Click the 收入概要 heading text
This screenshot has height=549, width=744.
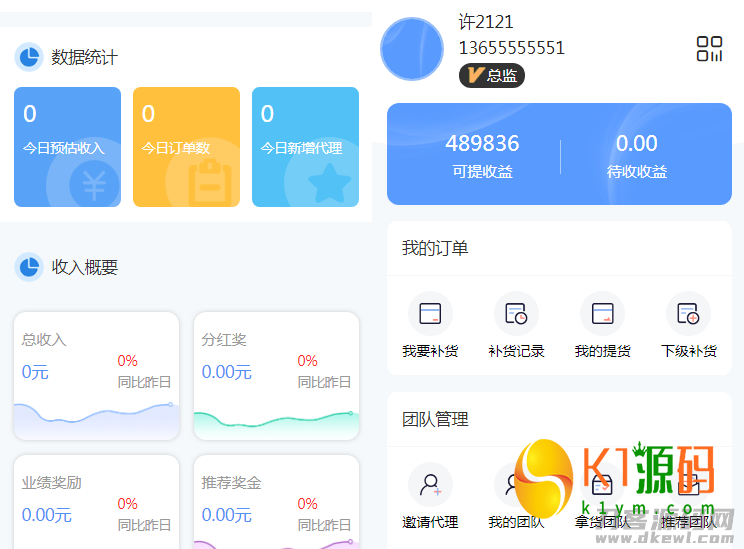(x=84, y=267)
